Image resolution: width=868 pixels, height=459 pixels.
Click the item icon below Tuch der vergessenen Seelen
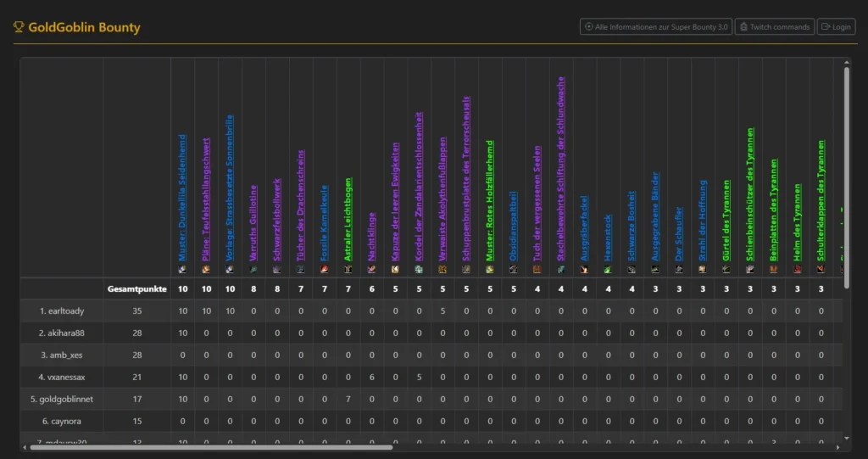click(x=537, y=270)
